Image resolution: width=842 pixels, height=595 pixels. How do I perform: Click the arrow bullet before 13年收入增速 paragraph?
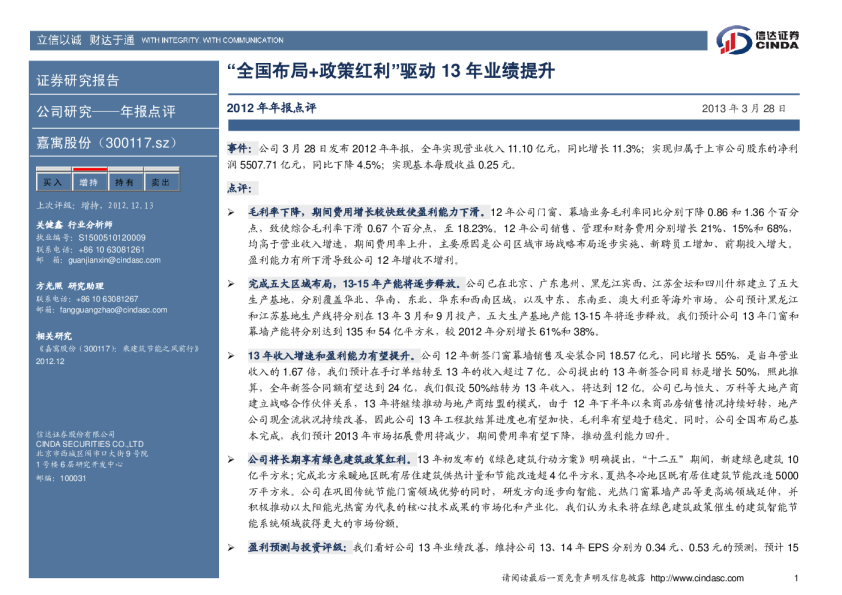click(232, 355)
